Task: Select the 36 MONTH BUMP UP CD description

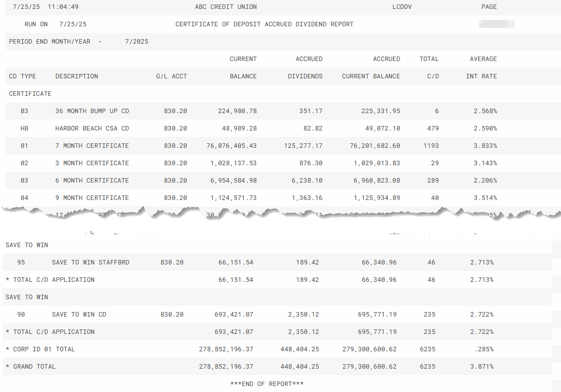Action: tap(92, 111)
